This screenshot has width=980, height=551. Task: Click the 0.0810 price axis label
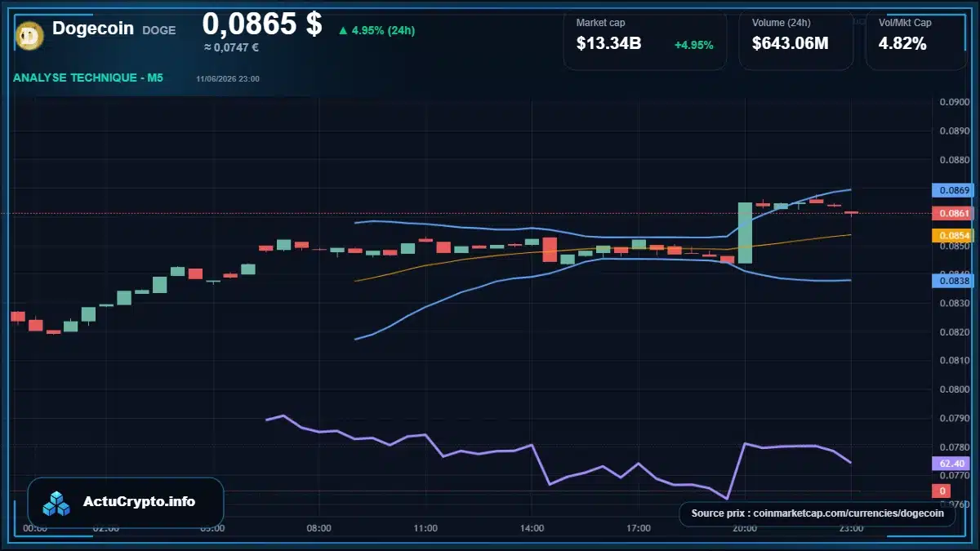(x=954, y=360)
